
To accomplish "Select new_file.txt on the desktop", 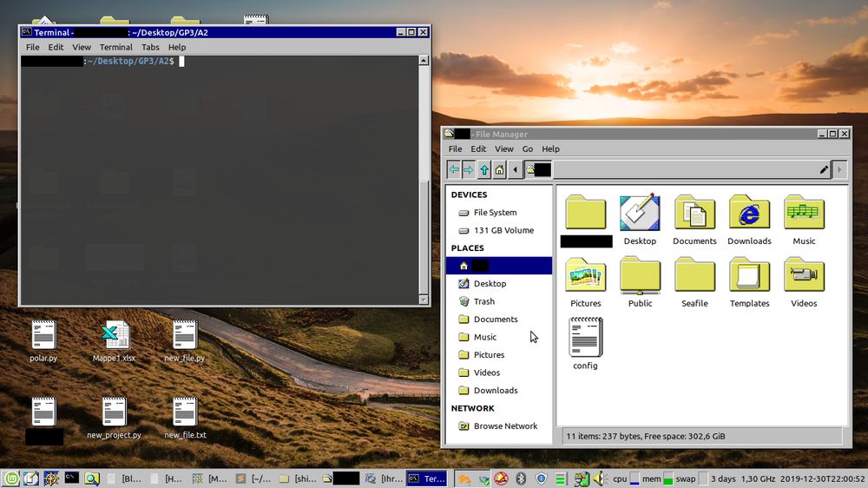I will (185, 418).
